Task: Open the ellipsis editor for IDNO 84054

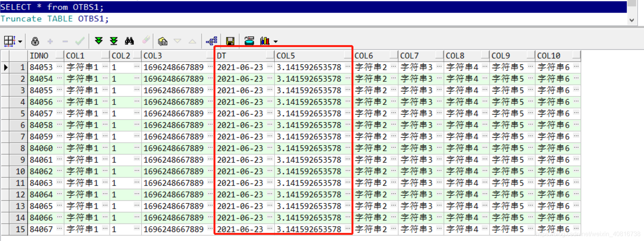Action: (x=59, y=78)
